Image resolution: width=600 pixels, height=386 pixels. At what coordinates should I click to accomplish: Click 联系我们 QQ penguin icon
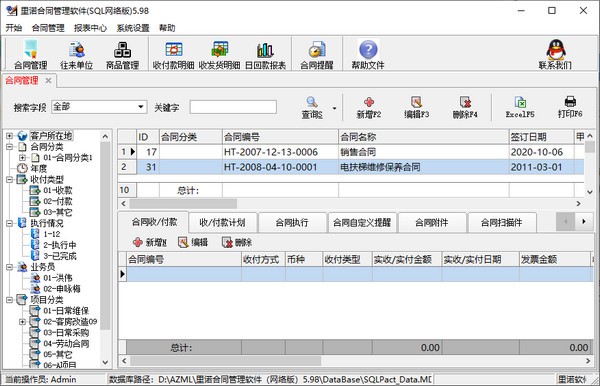[555, 54]
